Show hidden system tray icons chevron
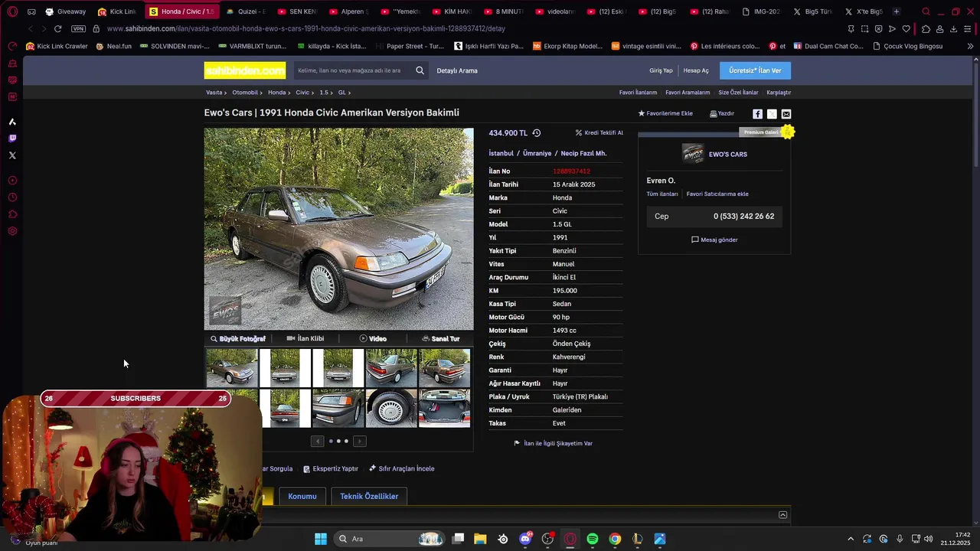The image size is (980, 551). pyautogui.click(x=850, y=539)
